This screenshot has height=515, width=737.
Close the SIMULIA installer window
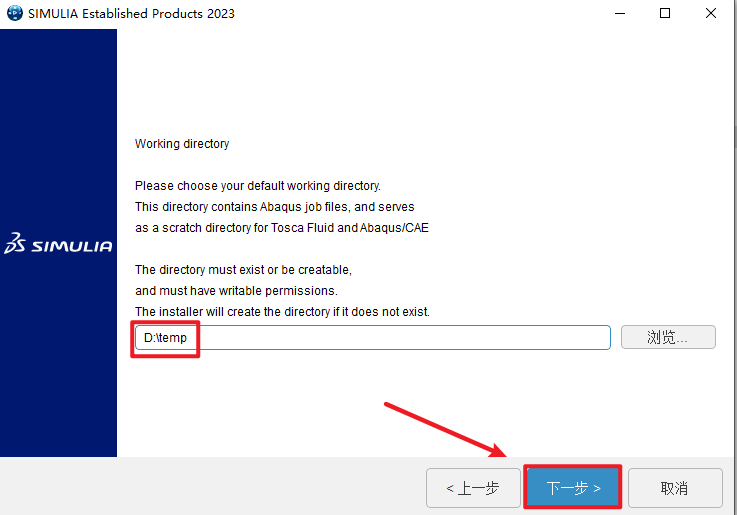(710, 14)
